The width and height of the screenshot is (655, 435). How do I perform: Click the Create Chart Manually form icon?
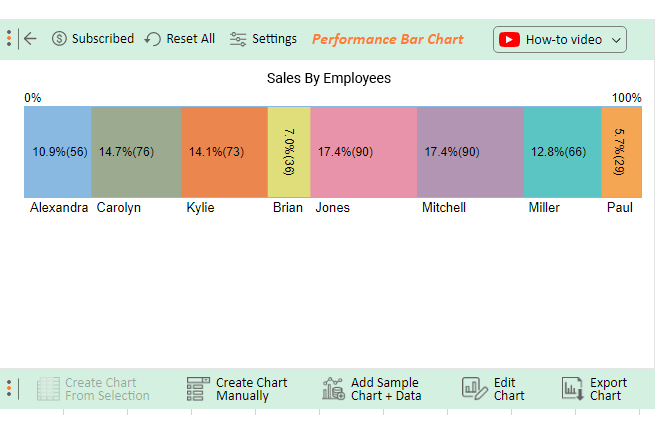click(x=198, y=389)
